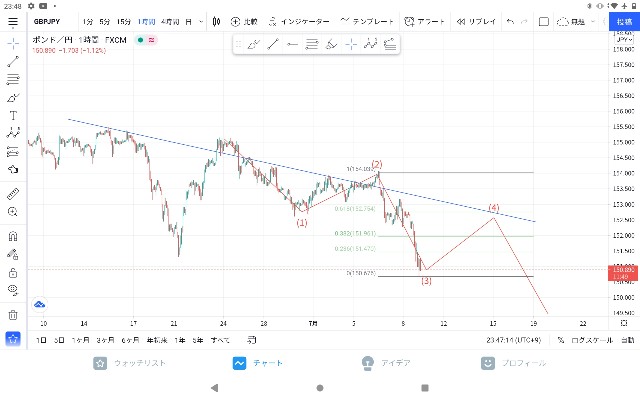Open the patterns tool in left sidebar
The height and width of the screenshot is (400, 640).
coord(13,133)
